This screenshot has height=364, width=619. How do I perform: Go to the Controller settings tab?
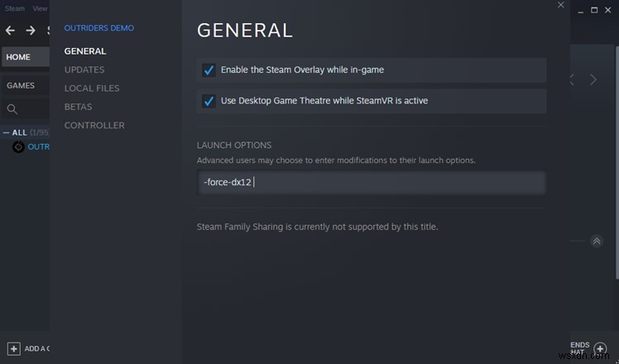tap(94, 126)
